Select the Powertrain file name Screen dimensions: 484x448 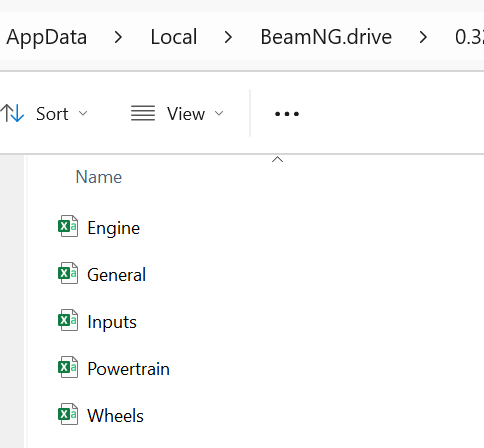(128, 369)
